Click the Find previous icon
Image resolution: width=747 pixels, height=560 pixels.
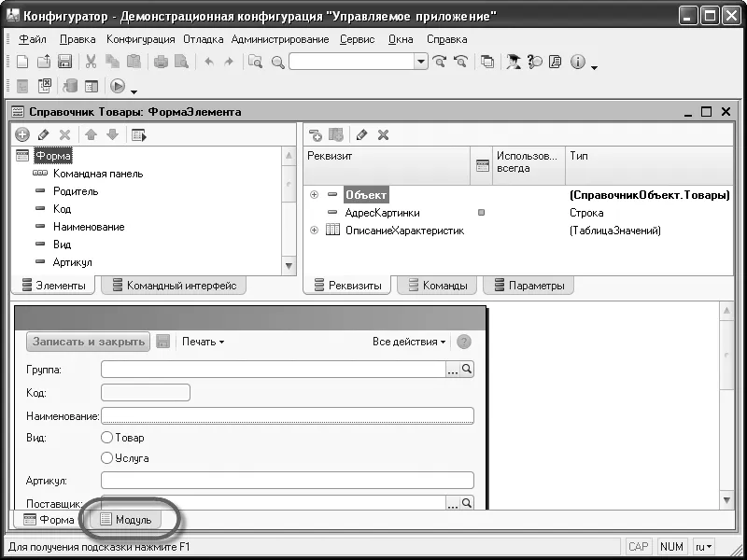pos(460,62)
